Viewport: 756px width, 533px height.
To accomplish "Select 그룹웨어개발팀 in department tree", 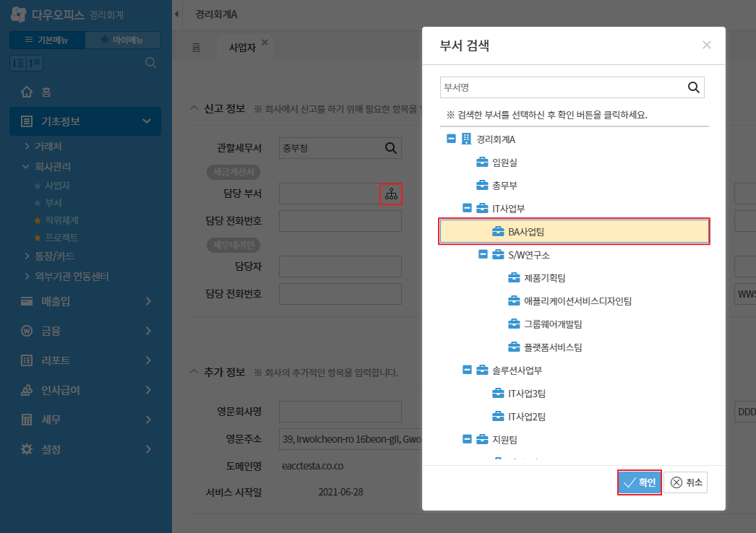I will pos(553,324).
